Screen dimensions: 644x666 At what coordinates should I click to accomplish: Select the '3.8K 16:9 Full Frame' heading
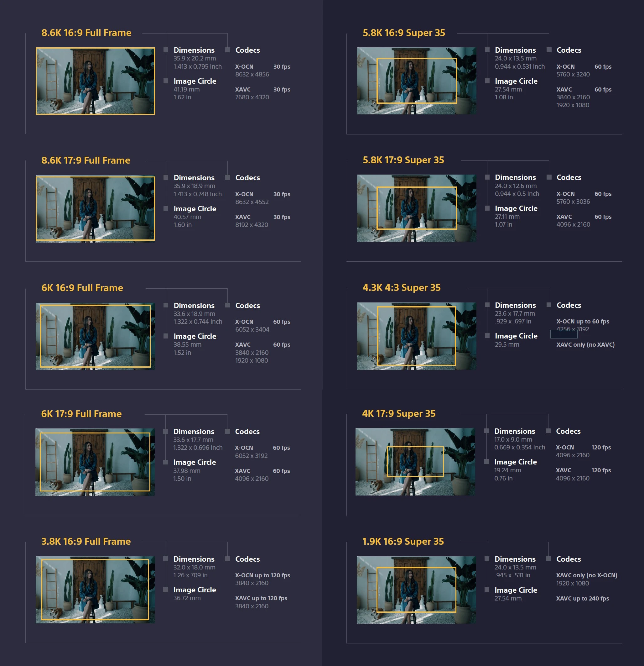tap(86, 541)
